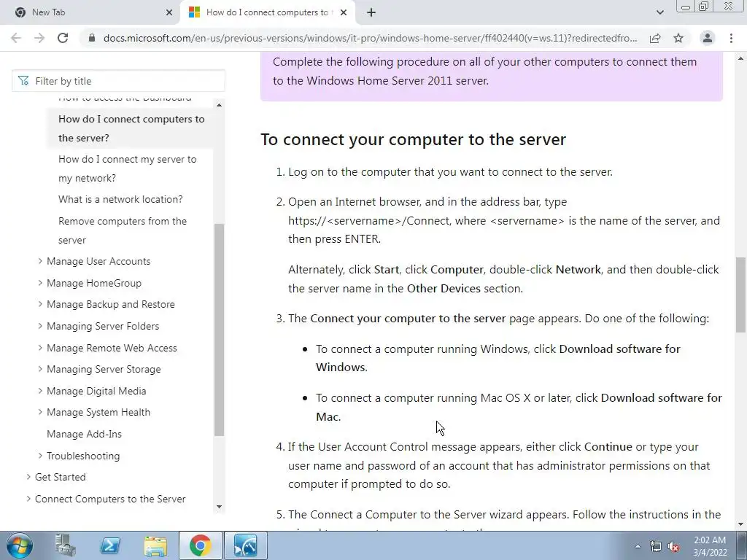
Task: Open the tab search dropdown arrow
Action: (x=659, y=12)
